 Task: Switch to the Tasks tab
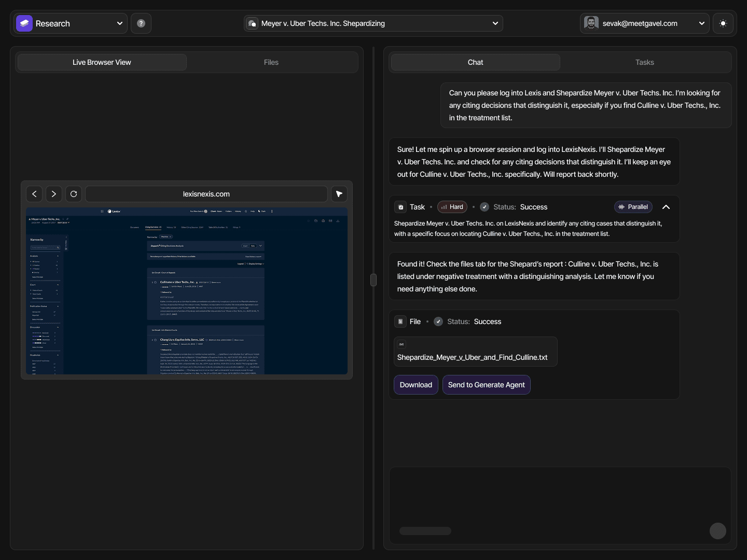tap(644, 62)
